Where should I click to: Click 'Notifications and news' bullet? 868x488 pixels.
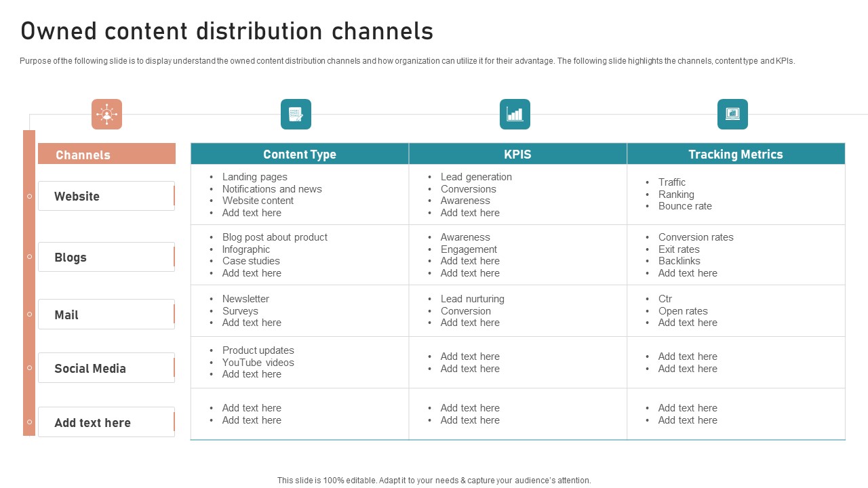pyautogui.click(x=272, y=189)
